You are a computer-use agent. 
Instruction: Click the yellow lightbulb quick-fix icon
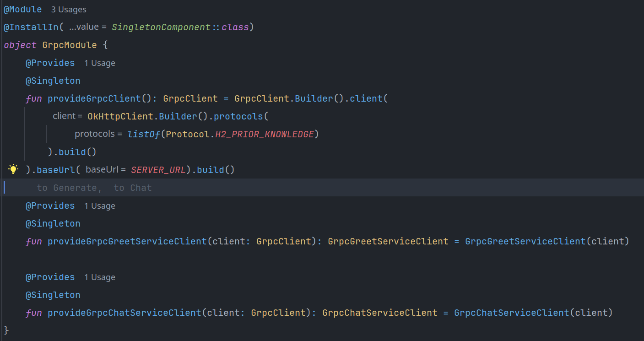coord(13,169)
